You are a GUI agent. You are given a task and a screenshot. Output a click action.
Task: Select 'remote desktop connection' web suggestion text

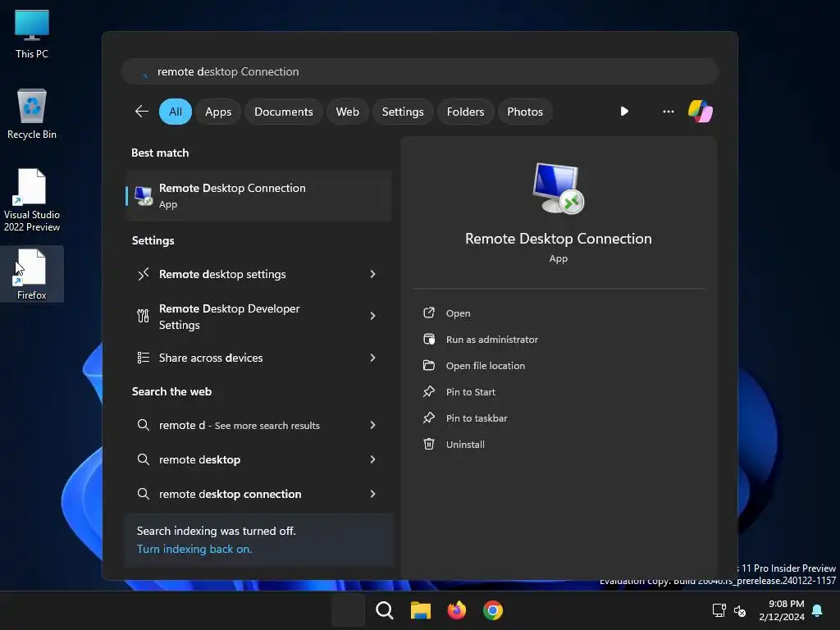(230, 494)
